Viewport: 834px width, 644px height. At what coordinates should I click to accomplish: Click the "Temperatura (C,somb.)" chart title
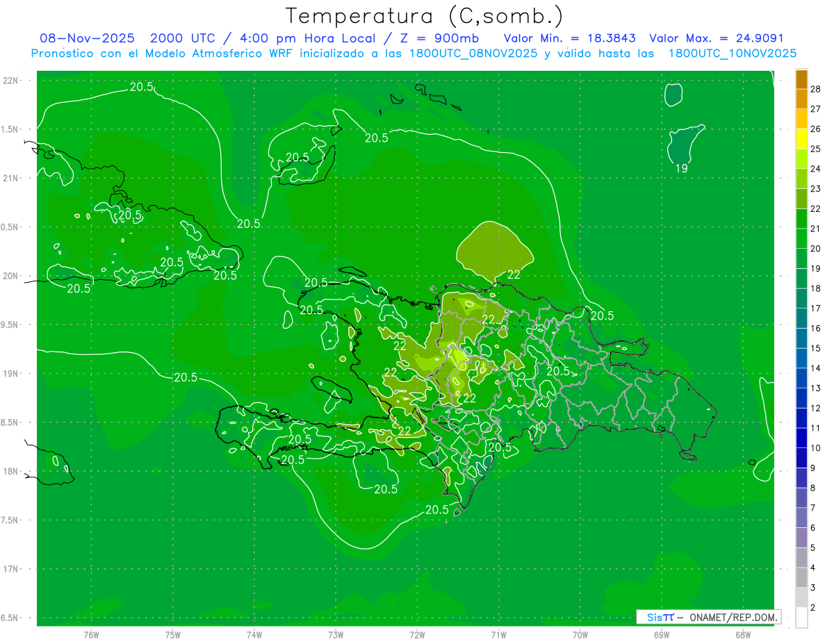[x=425, y=15]
